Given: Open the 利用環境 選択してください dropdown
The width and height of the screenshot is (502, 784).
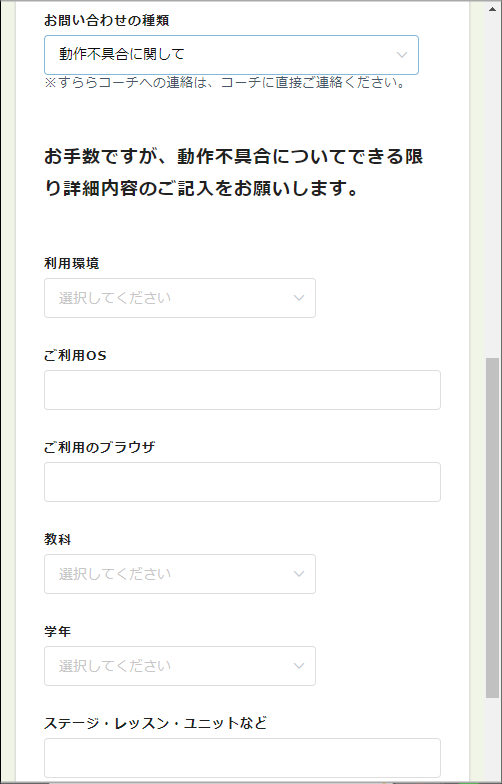Looking at the screenshot, I should [x=180, y=298].
